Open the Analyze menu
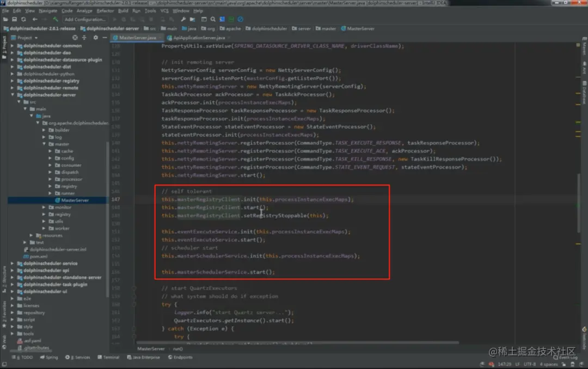 click(x=84, y=11)
